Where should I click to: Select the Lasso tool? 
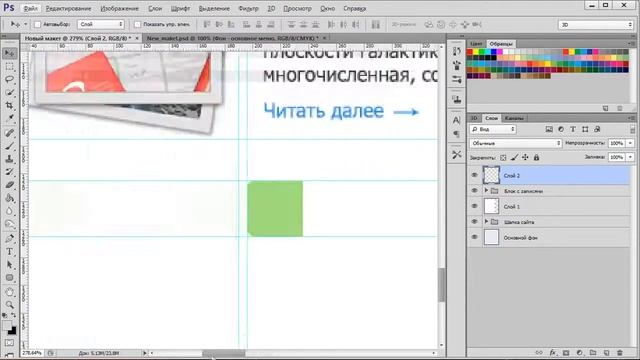click(9, 79)
